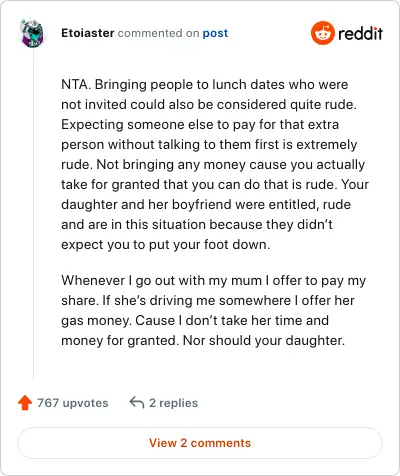Click the reply arrow icon
This screenshot has height=476, width=400.
click(x=137, y=402)
